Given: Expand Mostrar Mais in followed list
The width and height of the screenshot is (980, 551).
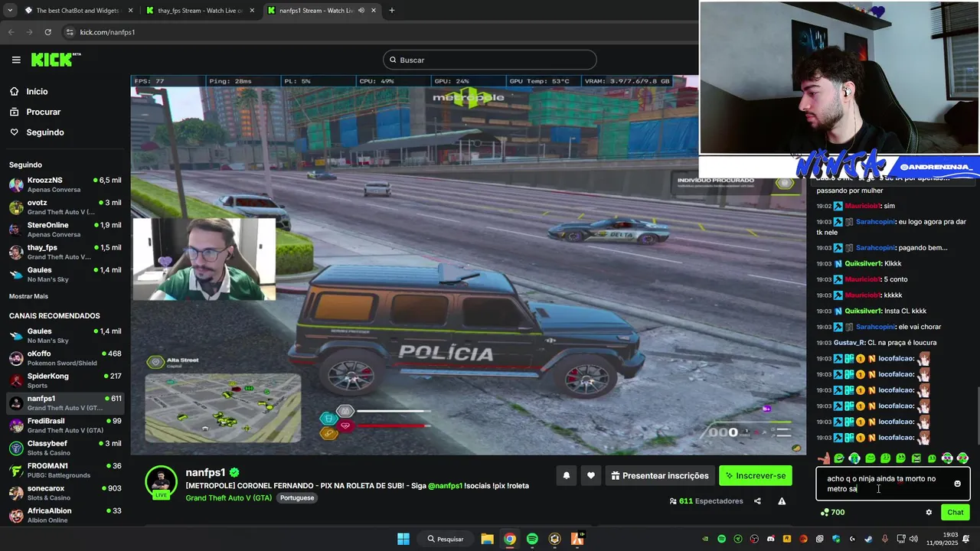Looking at the screenshot, I should coord(28,296).
